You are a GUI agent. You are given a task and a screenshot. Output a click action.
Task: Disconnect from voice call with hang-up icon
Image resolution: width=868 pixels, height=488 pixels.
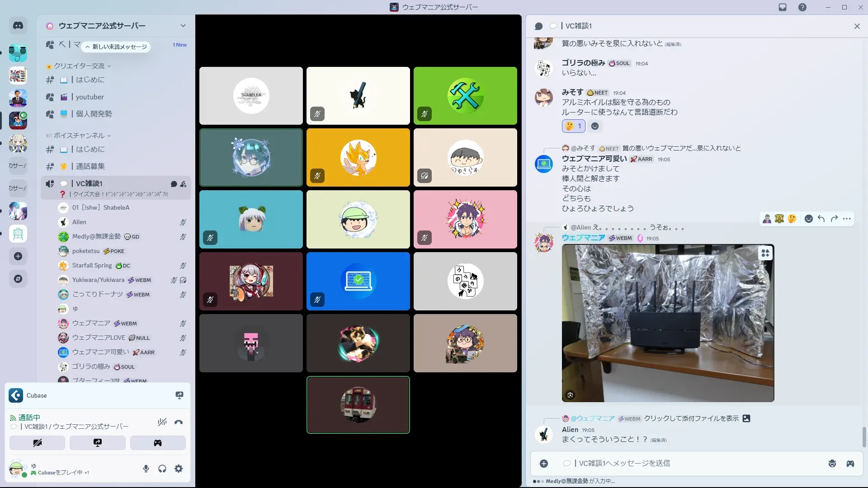coord(179,422)
